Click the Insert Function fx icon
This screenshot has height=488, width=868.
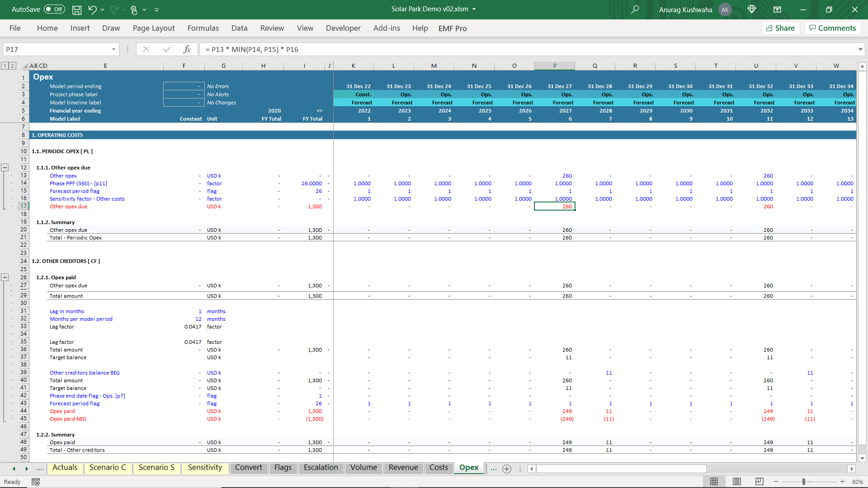pyautogui.click(x=187, y=49)
